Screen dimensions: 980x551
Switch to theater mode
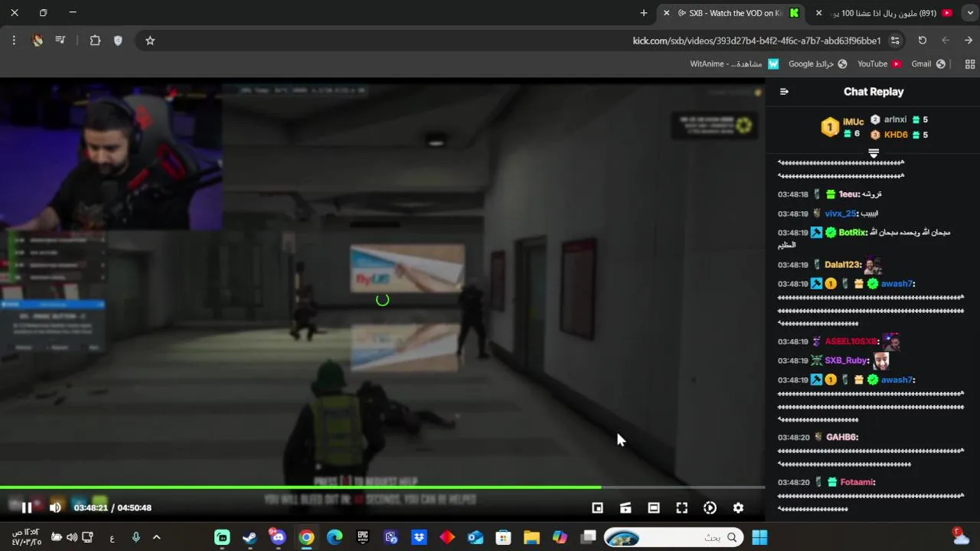pyautogui.click(x=654, y=507)
